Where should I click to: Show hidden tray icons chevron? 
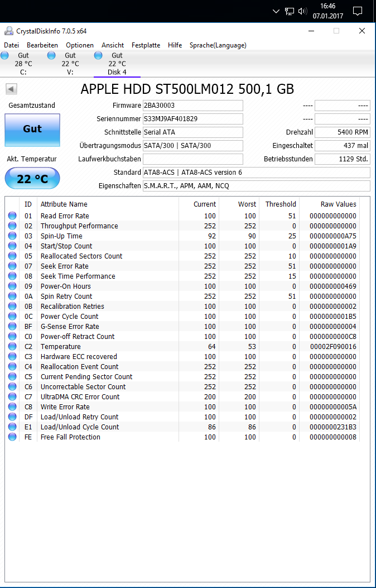click(x=276, y=11)
